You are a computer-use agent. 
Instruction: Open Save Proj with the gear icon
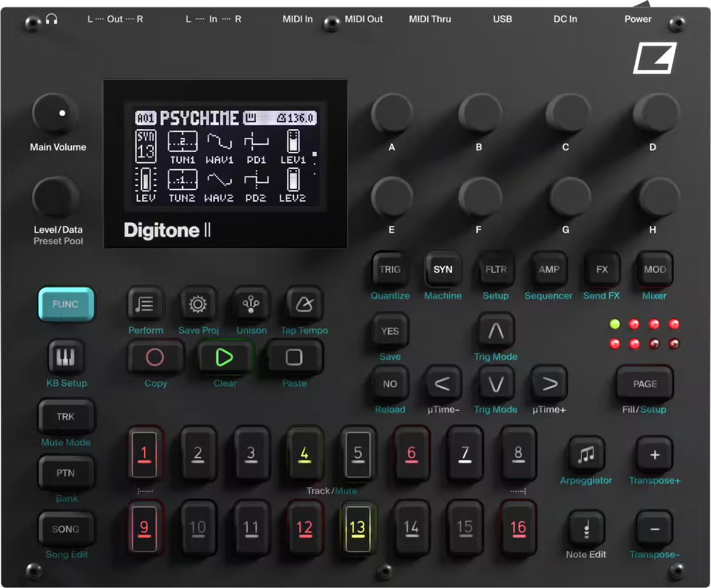point(198,304)
